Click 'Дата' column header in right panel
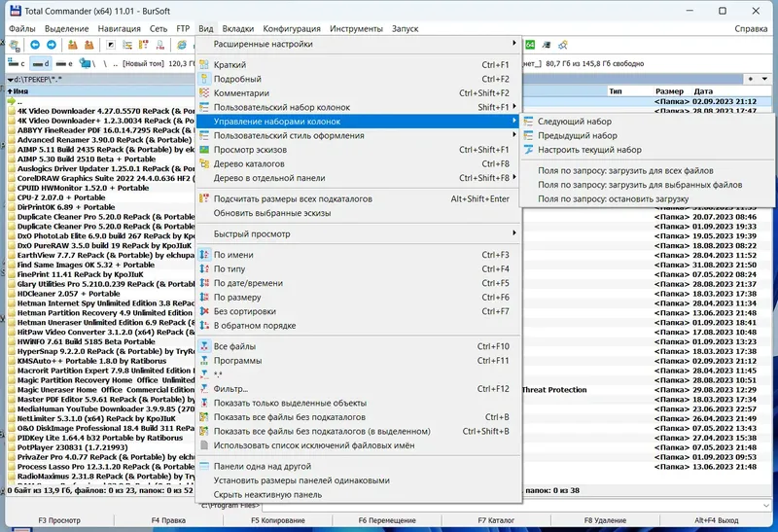This screenshot has width=778, height=532. click(703, 90)
